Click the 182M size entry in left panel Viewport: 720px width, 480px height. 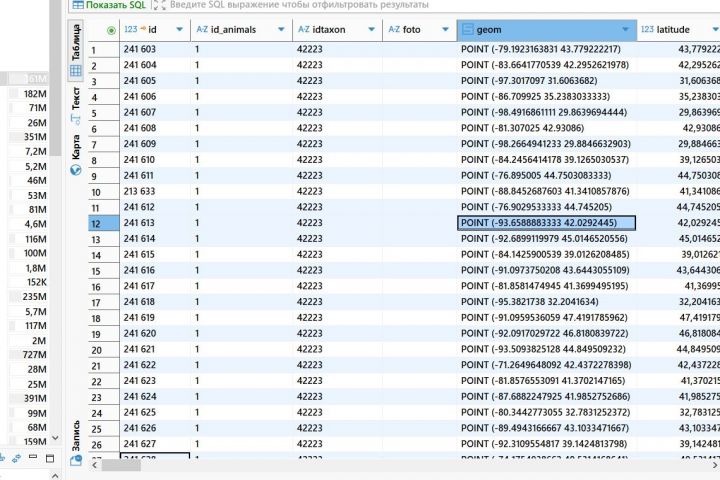[35, 94]
